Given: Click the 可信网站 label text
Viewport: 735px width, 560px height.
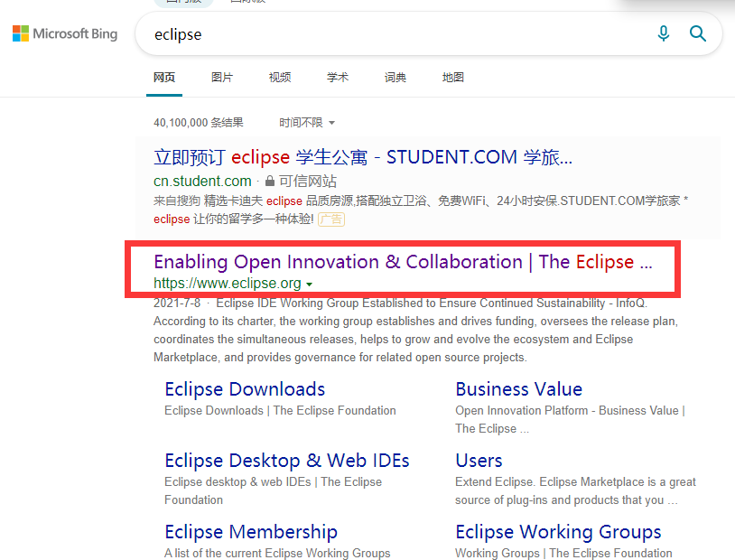Looking at the screenshot, I should (x=308, y=181).
